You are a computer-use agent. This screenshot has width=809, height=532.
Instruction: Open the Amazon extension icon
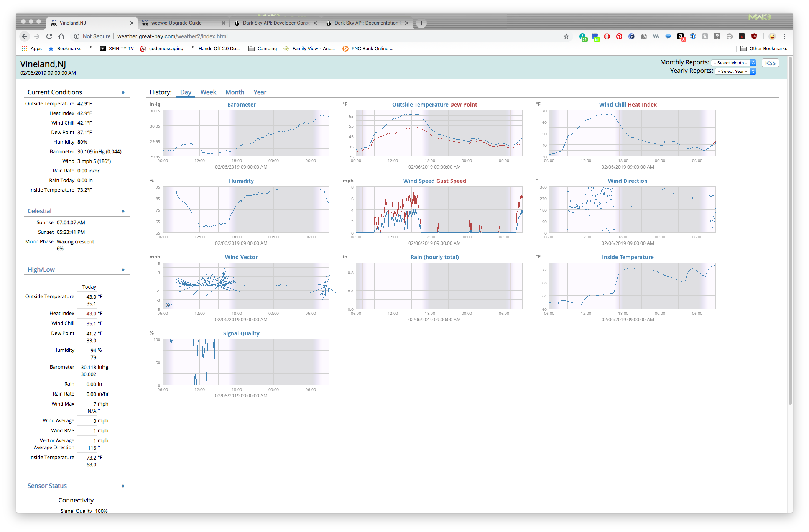click(681, 36)
